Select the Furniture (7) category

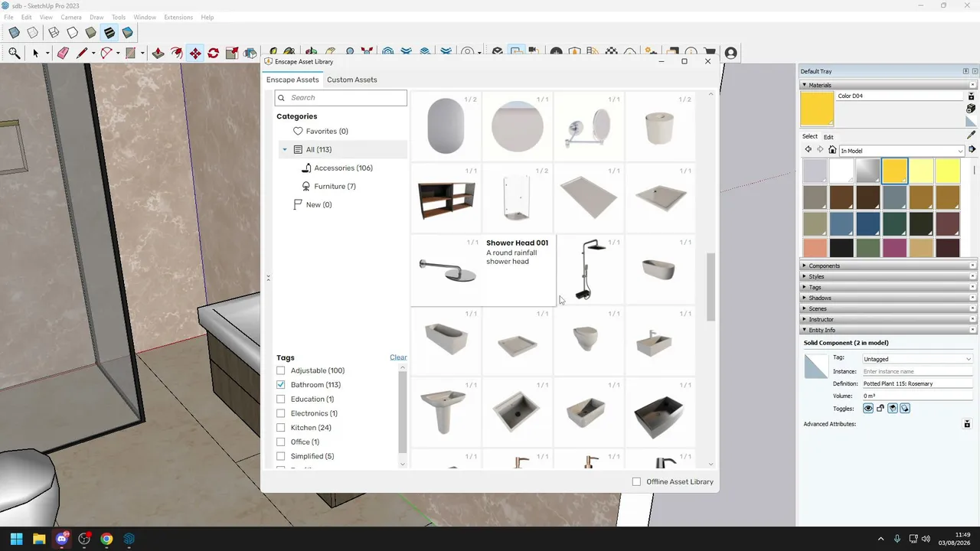[x=335, y=186]
